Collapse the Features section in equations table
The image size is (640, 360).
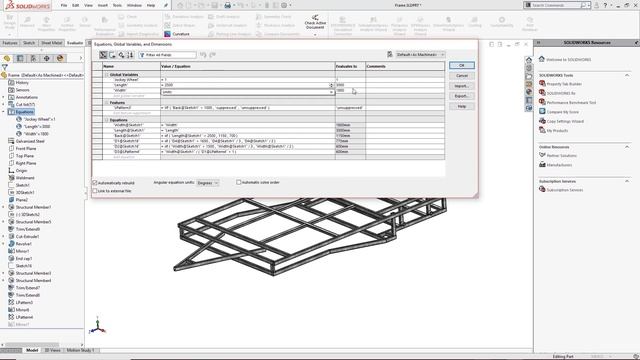pyautogui.click(x=107, y=103)
